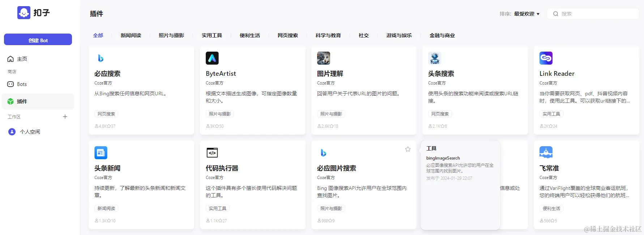
Task: Open the 飞常准 plugin title
Action: tap(549, 168)
